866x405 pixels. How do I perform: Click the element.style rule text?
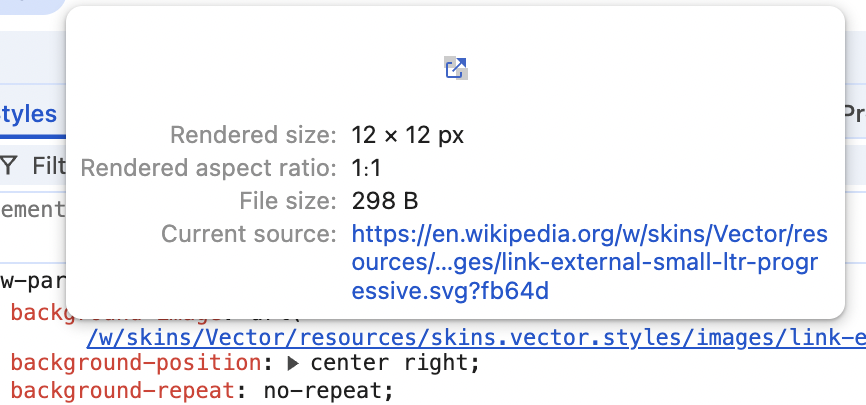point(33,210)
